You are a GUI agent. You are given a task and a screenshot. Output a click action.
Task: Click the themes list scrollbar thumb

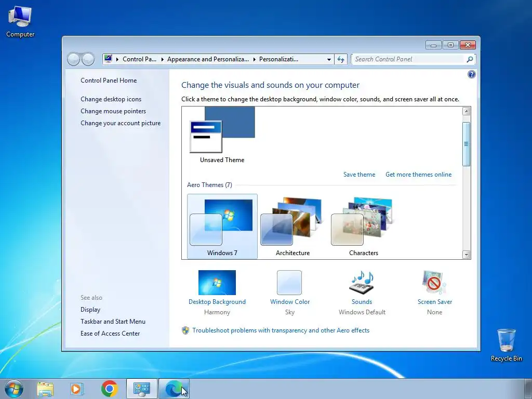pos(466,144)
